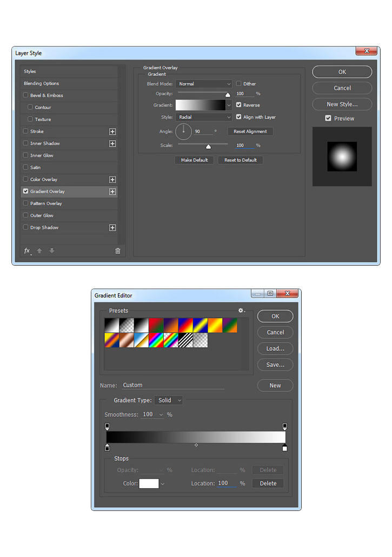Move effect down with the down arrow
This screenshot has height=557, width=392.
[x=52, y=251]
